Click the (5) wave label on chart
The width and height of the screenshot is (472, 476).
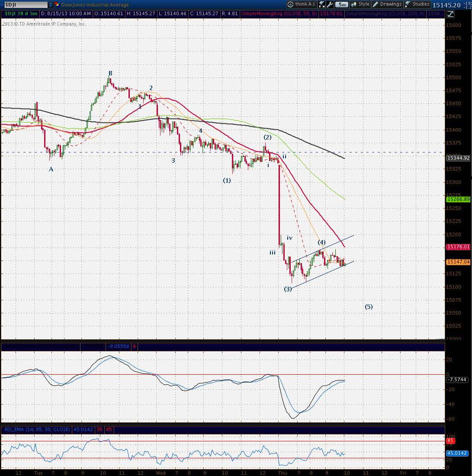369,307
